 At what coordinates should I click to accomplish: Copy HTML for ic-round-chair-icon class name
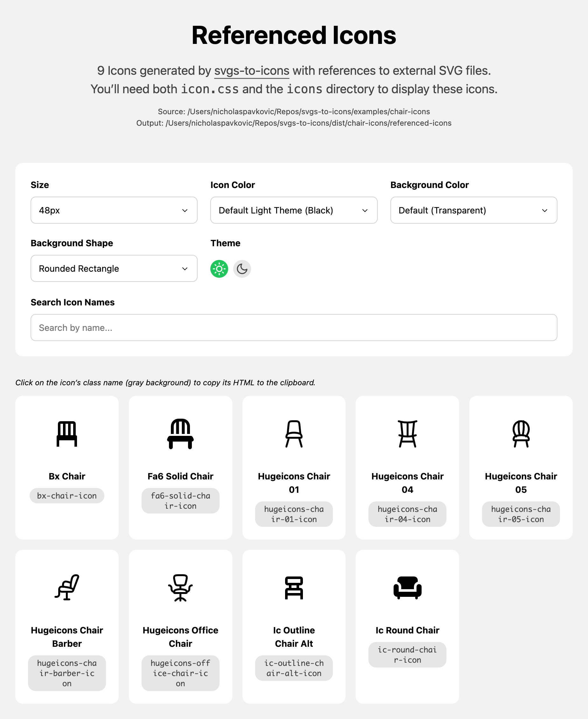pyautogui.click(x=407, y=655)
